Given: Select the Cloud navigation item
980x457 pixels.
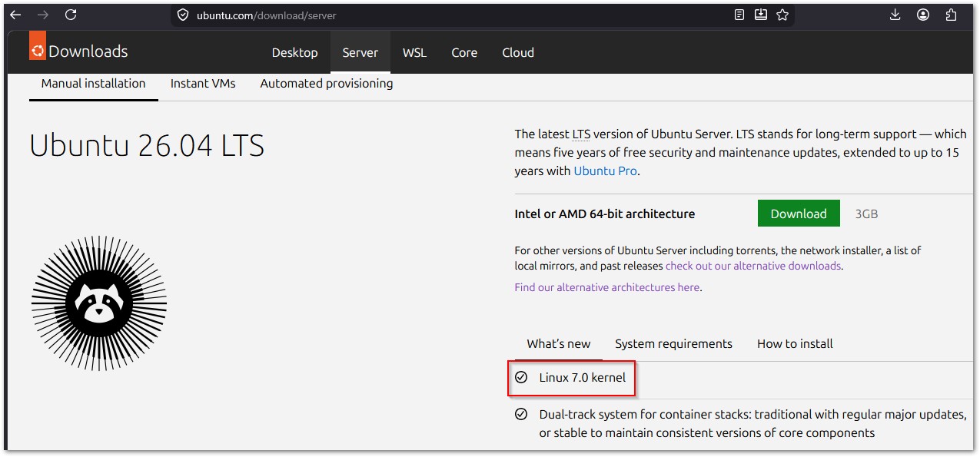Looking at the screenshot, I should 518,53.
